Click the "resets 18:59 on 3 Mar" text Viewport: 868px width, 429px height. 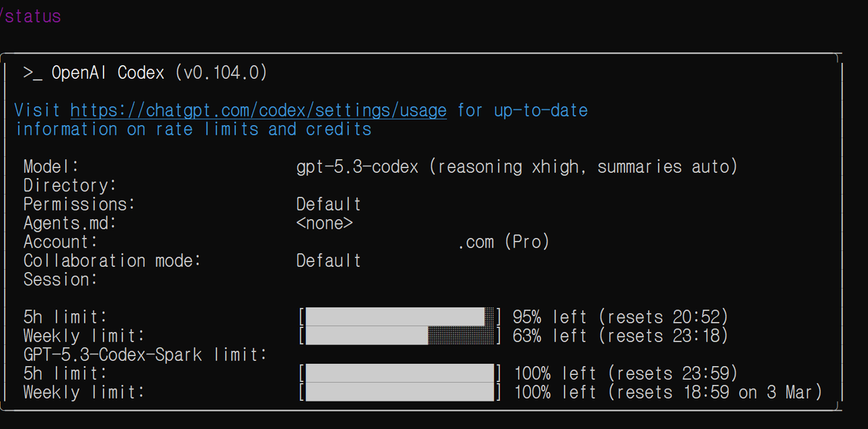pos(715,392)
